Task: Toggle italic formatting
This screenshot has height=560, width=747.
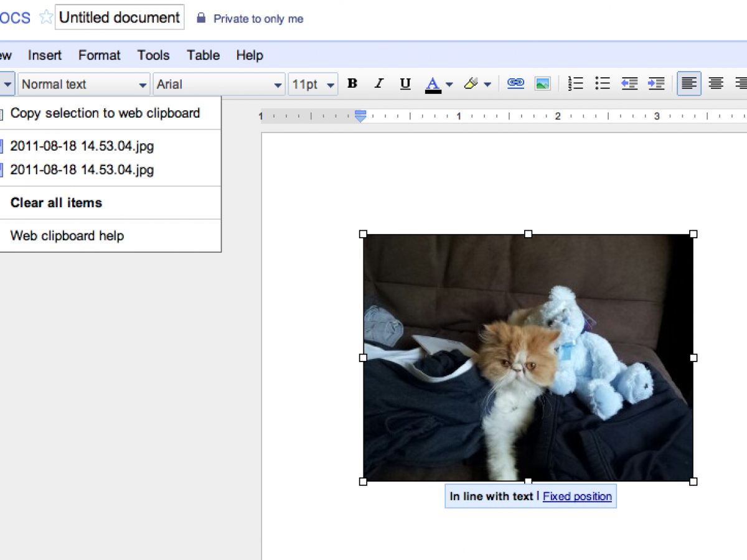Action: pyautogui.click(x=379, y=84)
